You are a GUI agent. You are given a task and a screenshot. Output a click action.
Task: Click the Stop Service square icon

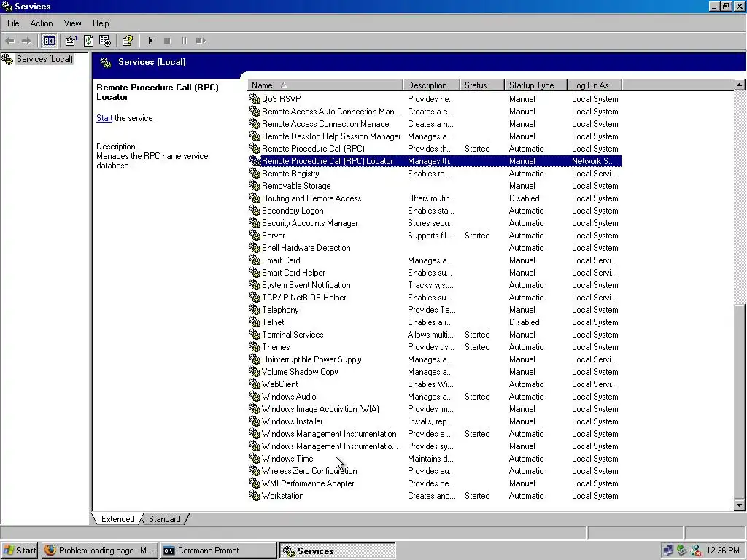167,41
